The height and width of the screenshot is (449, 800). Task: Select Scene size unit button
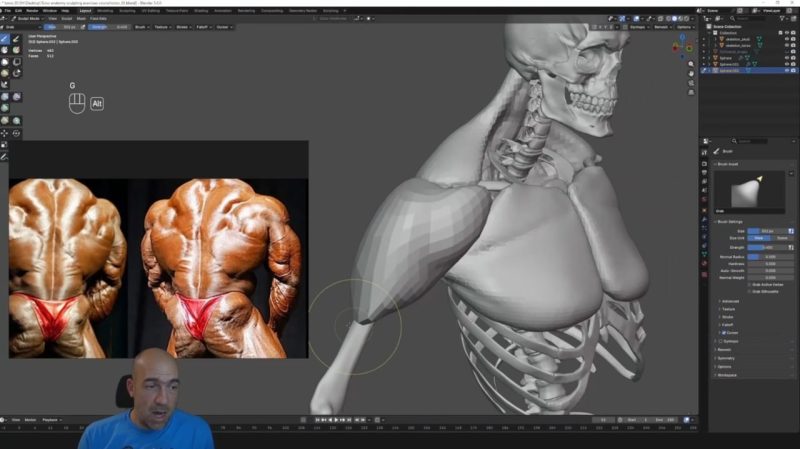pos(781,238)
